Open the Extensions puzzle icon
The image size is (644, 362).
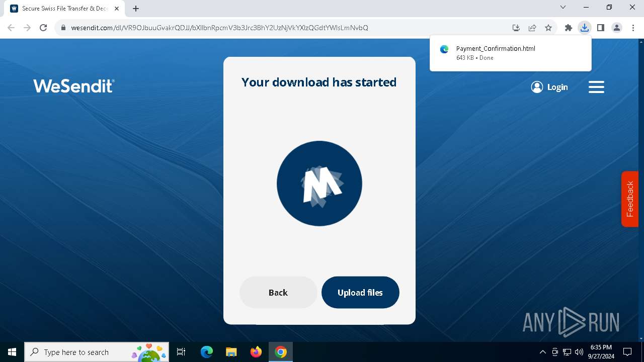(x=569, y=28)
